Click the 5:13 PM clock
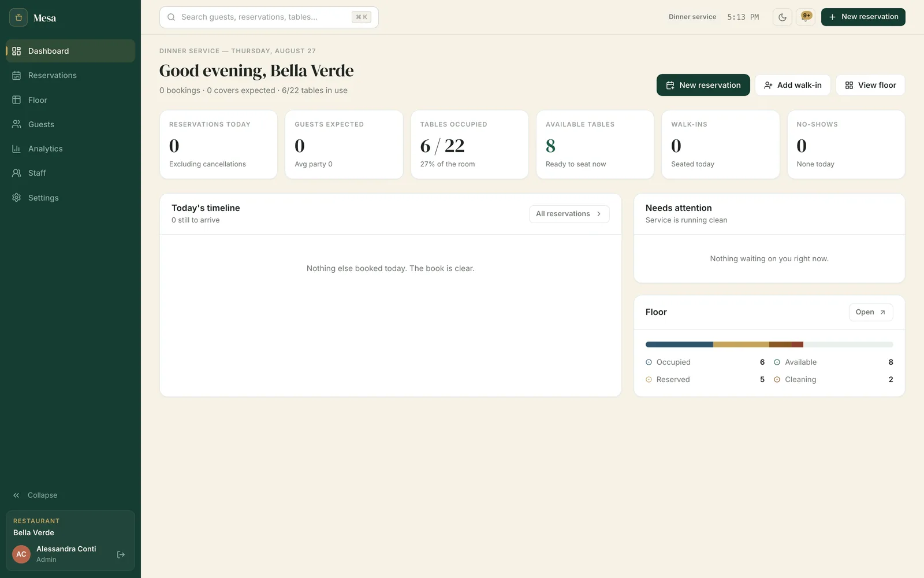The image size is (924, 578). [743, 17]
